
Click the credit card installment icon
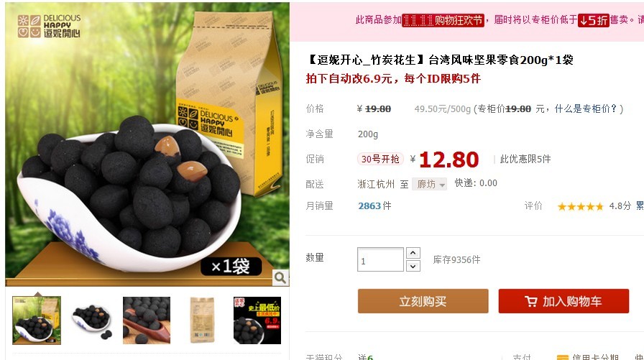pos(563,357)
